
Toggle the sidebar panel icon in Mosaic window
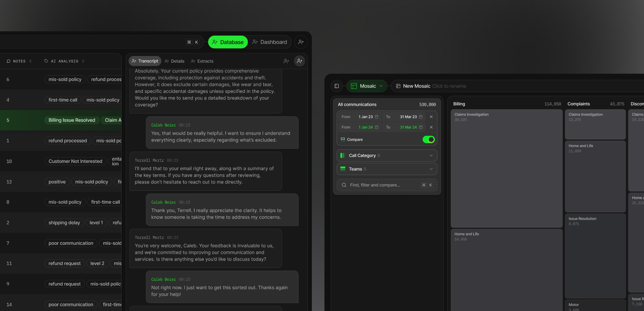coord(336,86)
